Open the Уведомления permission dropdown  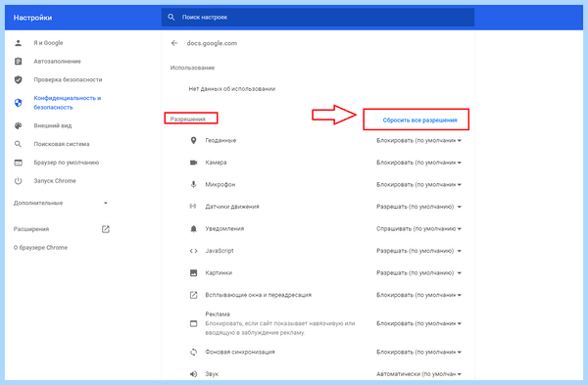pyautogui.click(x=418, y=228)
